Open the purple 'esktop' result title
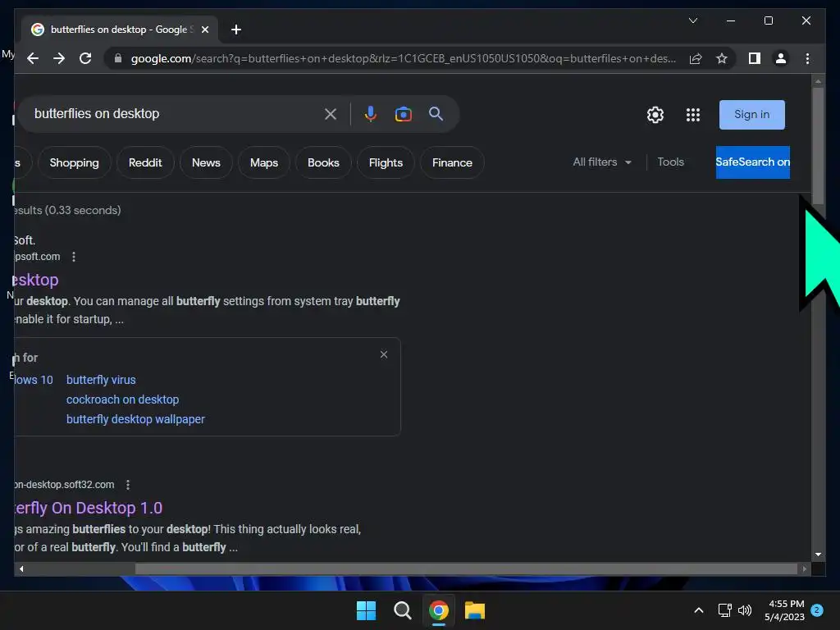 [x=35, y=280]
